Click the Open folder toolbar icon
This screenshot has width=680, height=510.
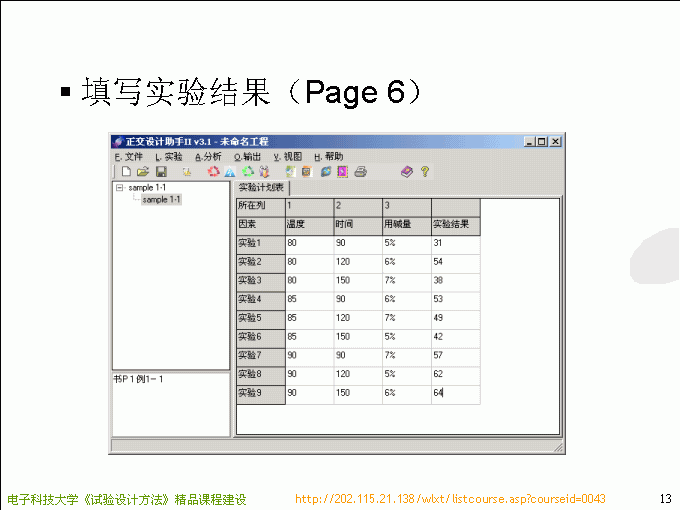click(x=143, y=172)
